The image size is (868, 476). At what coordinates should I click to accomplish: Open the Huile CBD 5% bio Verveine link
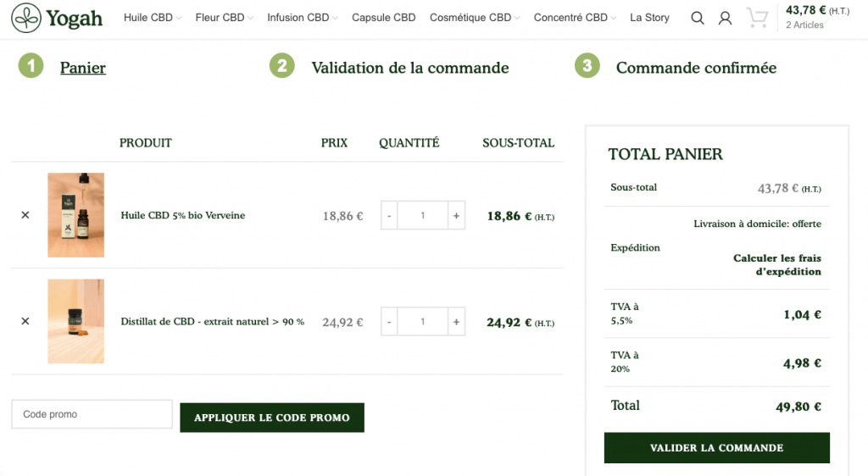[183, 215]
